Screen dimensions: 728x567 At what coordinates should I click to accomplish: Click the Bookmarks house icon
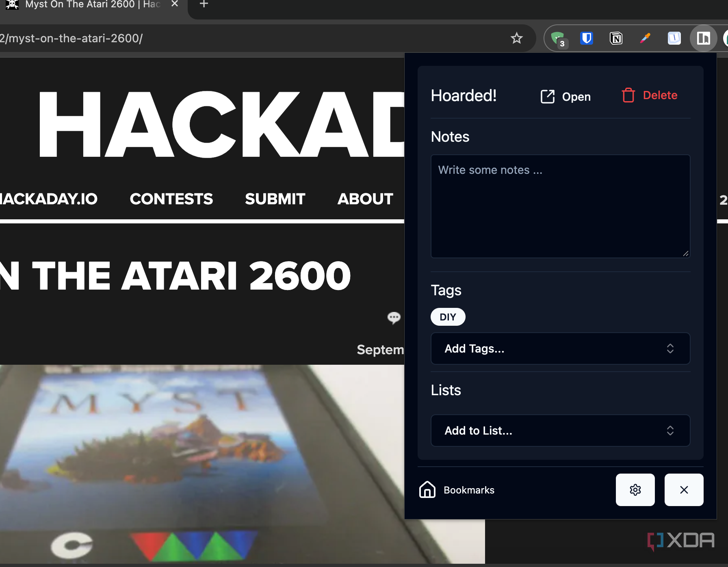427,489
